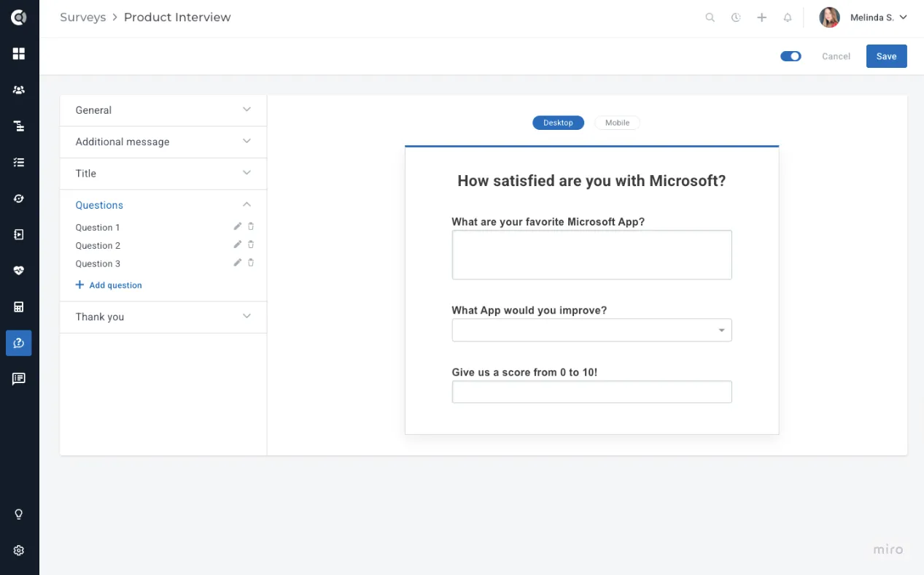Expand the Additional message section
This screenshot has height=575, width=924.
163,142
